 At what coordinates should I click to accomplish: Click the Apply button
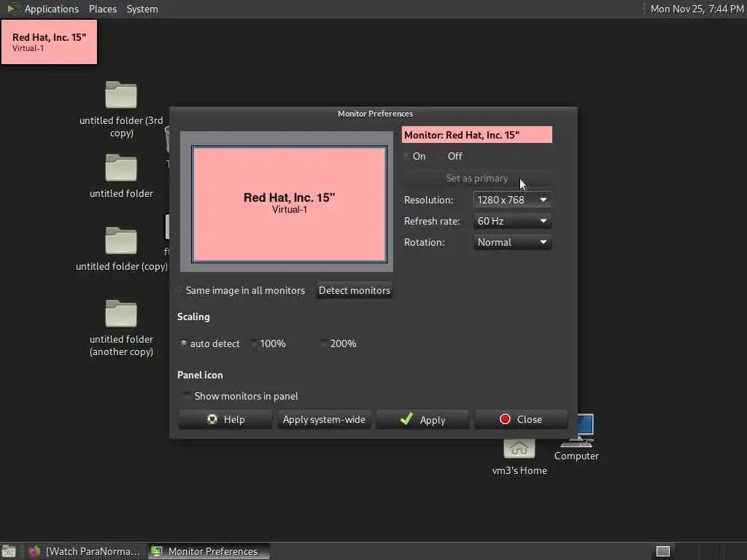pos(422,419)
